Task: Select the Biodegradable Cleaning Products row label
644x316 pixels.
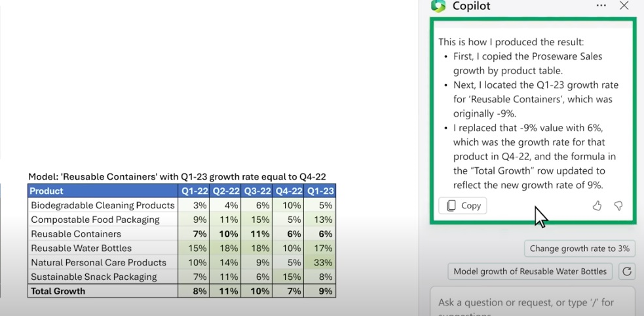Action: [103, 205]
